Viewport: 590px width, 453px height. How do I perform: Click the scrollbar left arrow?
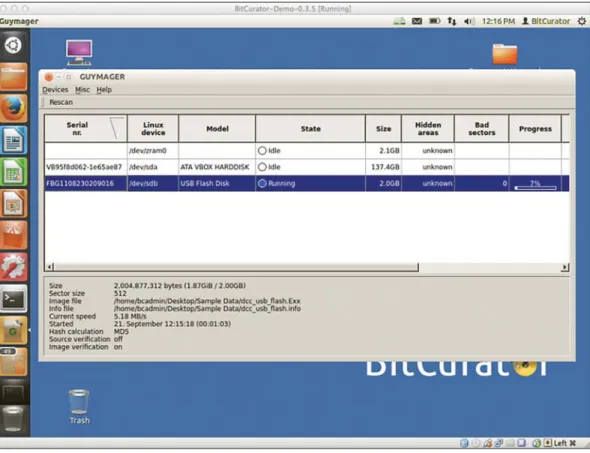[x=49, y=268]
